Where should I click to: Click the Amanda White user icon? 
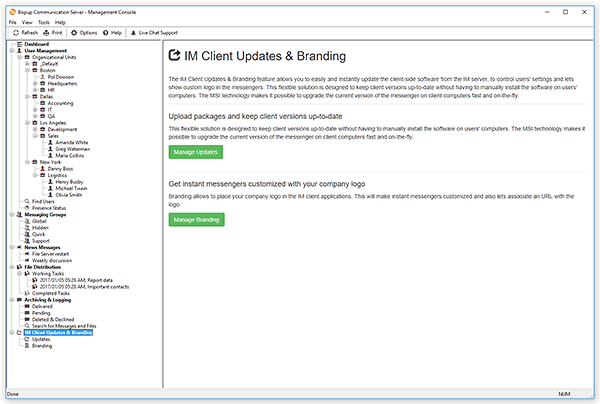pos(51,143)
